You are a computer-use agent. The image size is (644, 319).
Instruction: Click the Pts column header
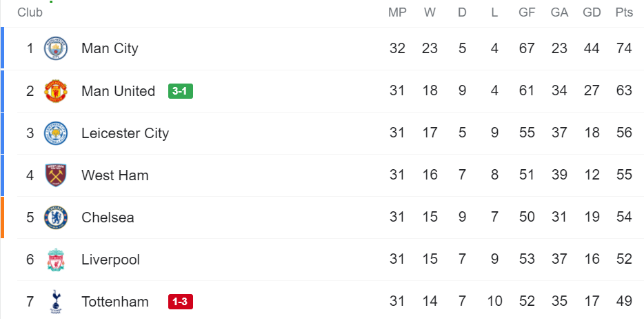(624, 12)
